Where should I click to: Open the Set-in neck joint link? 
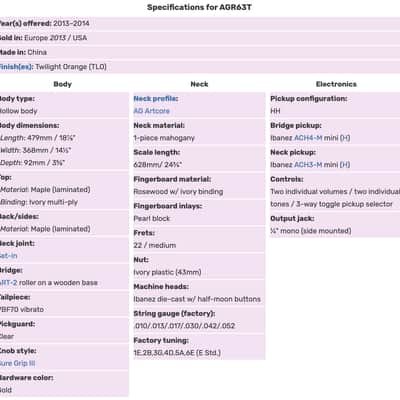coord(8,256)
